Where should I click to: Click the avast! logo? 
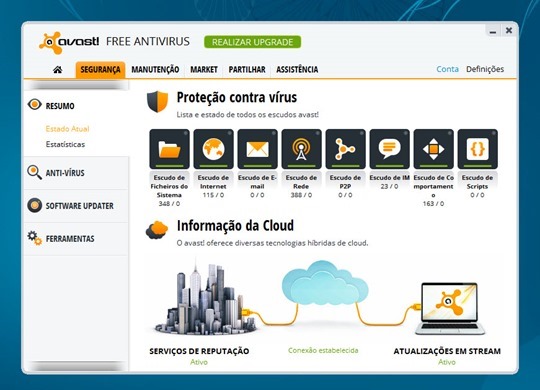pos(69,43)
